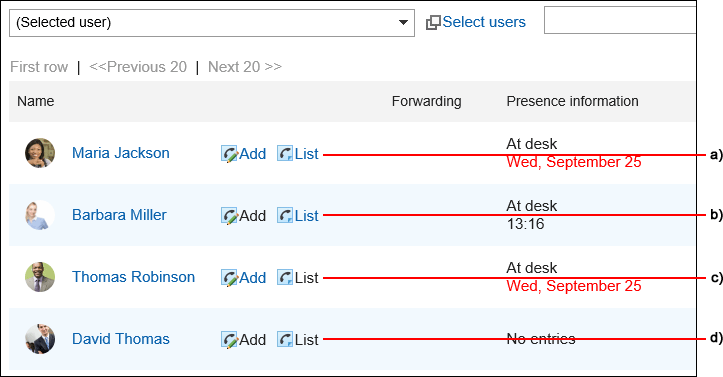
Task: Click the Add text link in Thomas Robinson's row
Action: [253, 277]
